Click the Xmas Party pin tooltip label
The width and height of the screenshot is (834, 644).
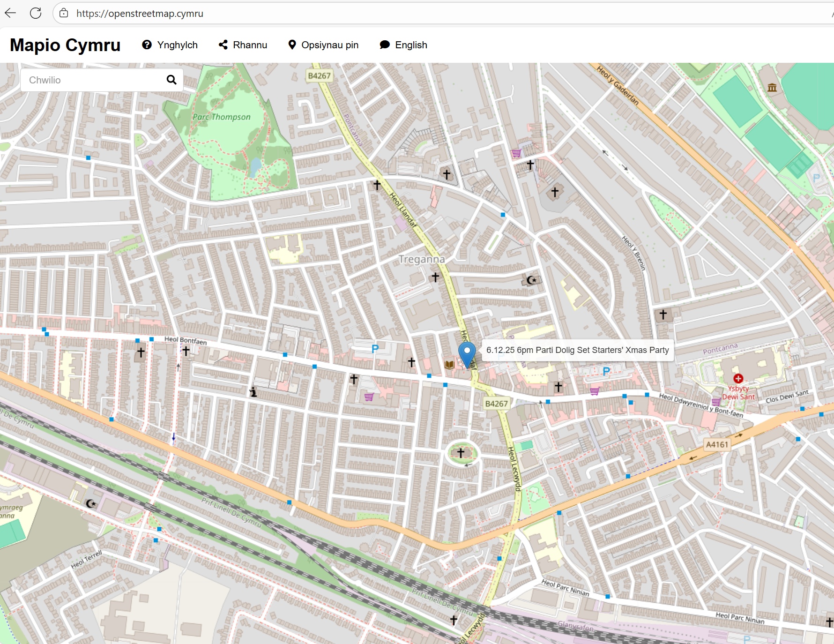[x=577, y=350]
